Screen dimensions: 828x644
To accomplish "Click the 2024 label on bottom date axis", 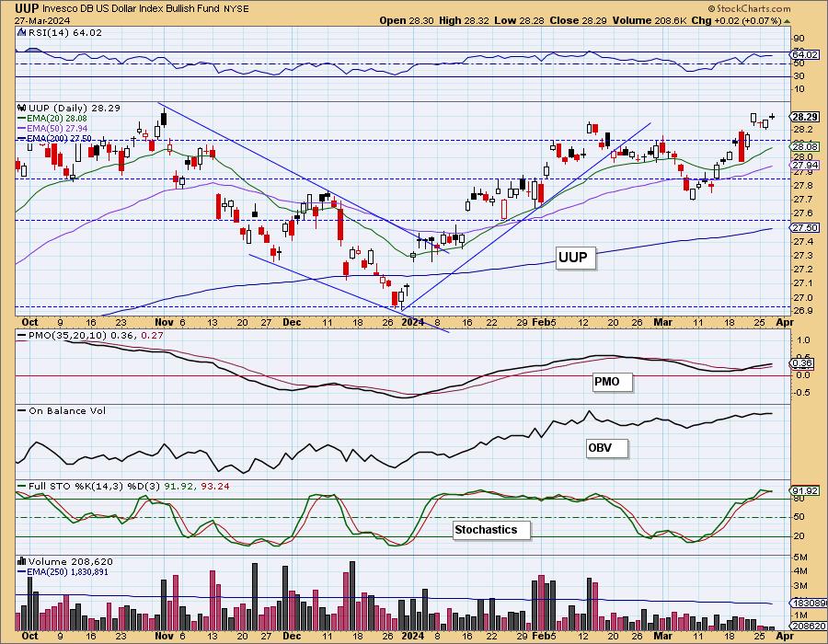I will (x=412, y=636).
